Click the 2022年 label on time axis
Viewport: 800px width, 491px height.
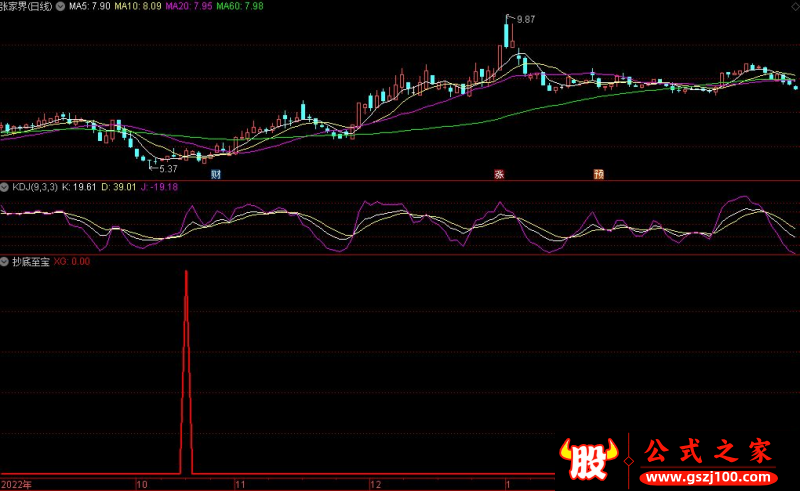16,484
